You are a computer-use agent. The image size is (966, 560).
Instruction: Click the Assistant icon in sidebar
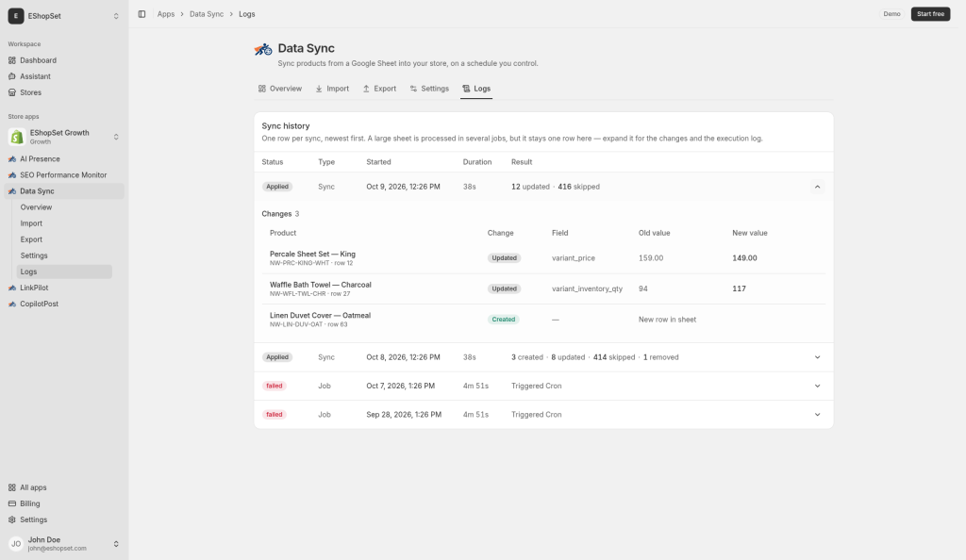coord(11,76)
